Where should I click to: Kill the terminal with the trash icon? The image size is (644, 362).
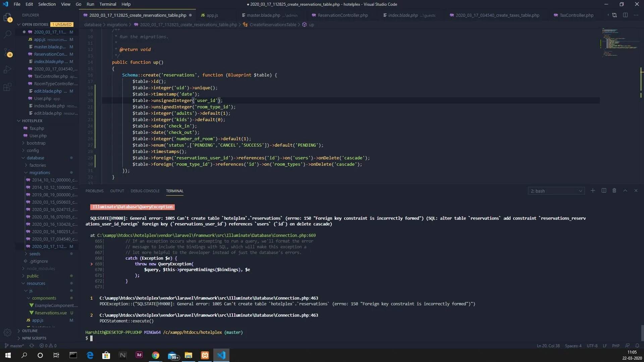point(614,191)
